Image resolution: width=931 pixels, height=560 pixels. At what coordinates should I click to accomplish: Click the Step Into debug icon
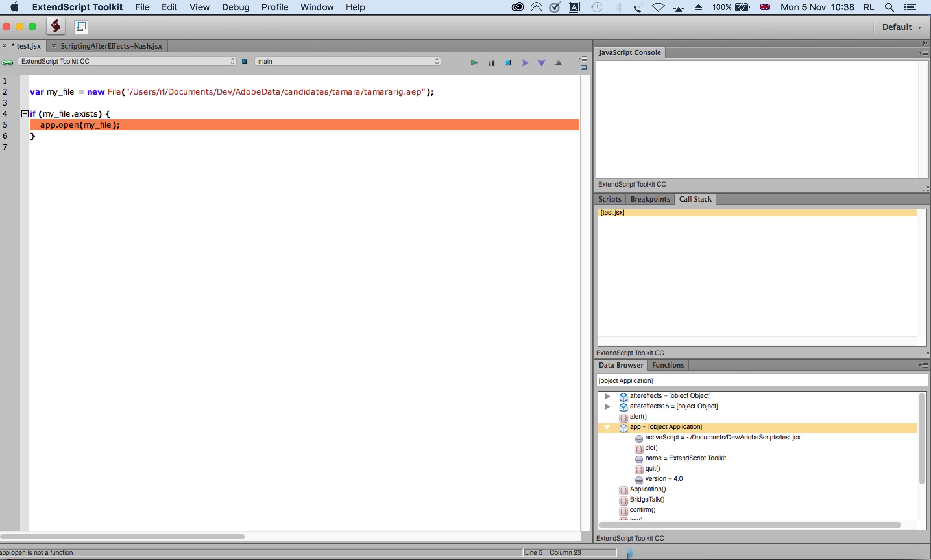click(x=541, y=63)
